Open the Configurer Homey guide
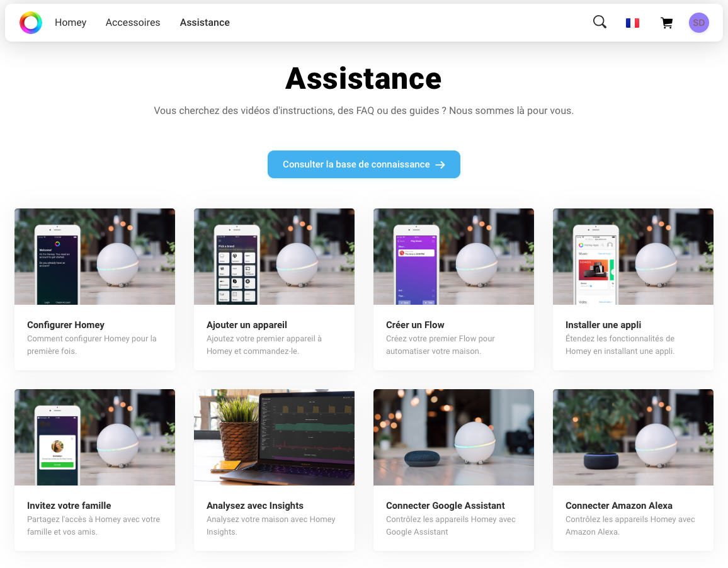Screen dimensions: 728x568 click(x=94, y=289)
